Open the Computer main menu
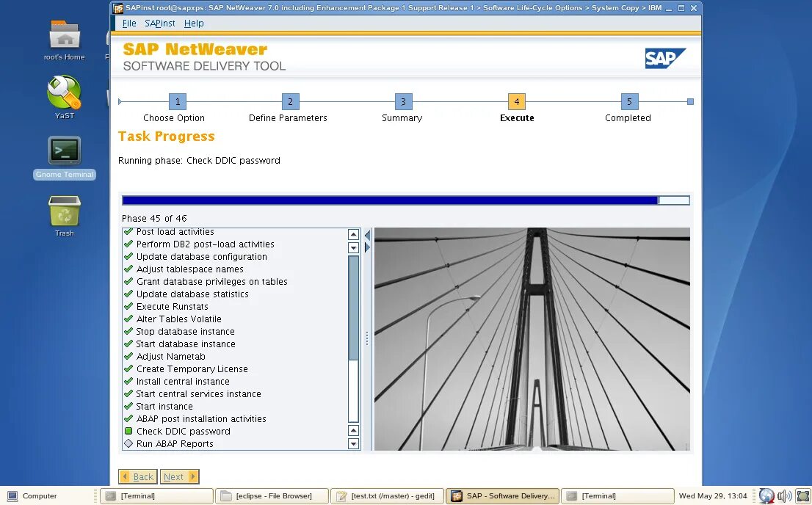This screenshot has width=812, height=505. [x=32, y=495]
